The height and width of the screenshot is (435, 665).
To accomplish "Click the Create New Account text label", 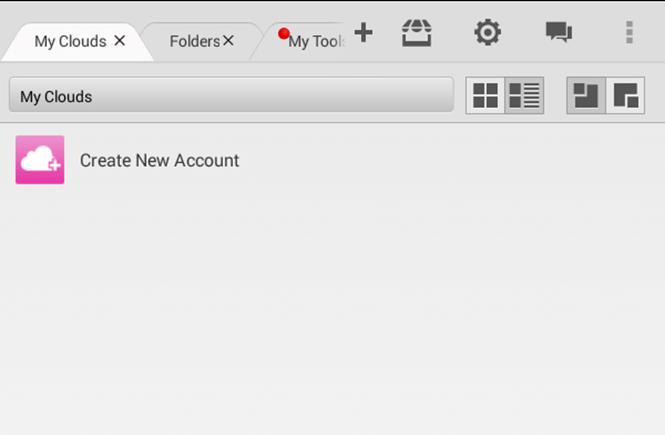I will point(159,160).
